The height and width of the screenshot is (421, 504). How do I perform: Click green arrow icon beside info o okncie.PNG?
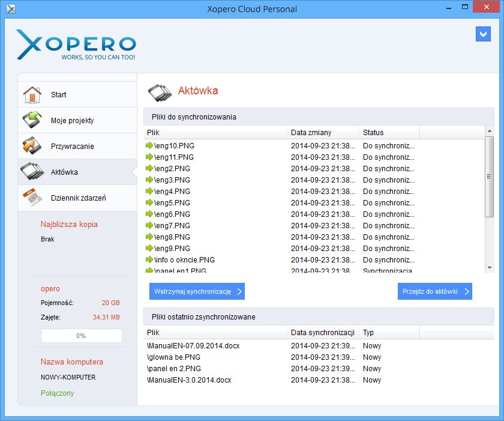pos(149,259)
